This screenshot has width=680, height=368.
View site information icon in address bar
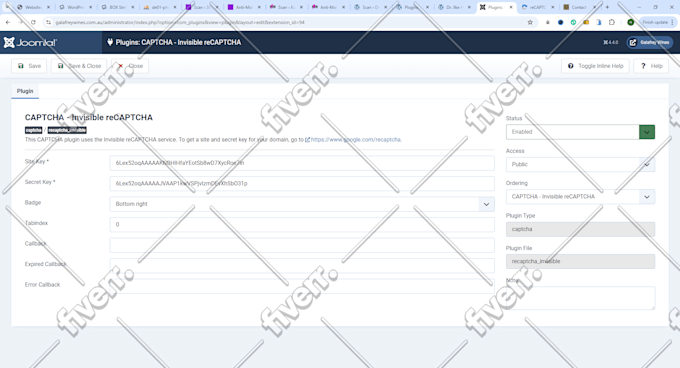tap(49, 22)
